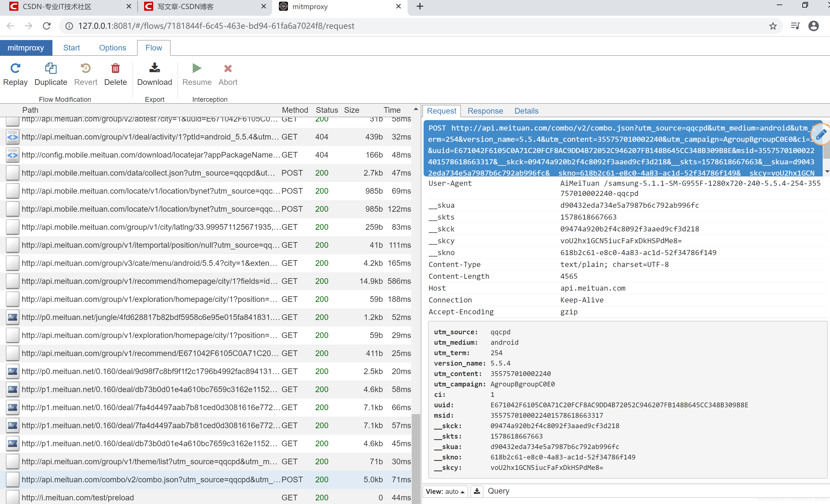The width and height of the screenshot is (830, 504).
Task: Click the Delete trash icon
Action: point(115,68)
